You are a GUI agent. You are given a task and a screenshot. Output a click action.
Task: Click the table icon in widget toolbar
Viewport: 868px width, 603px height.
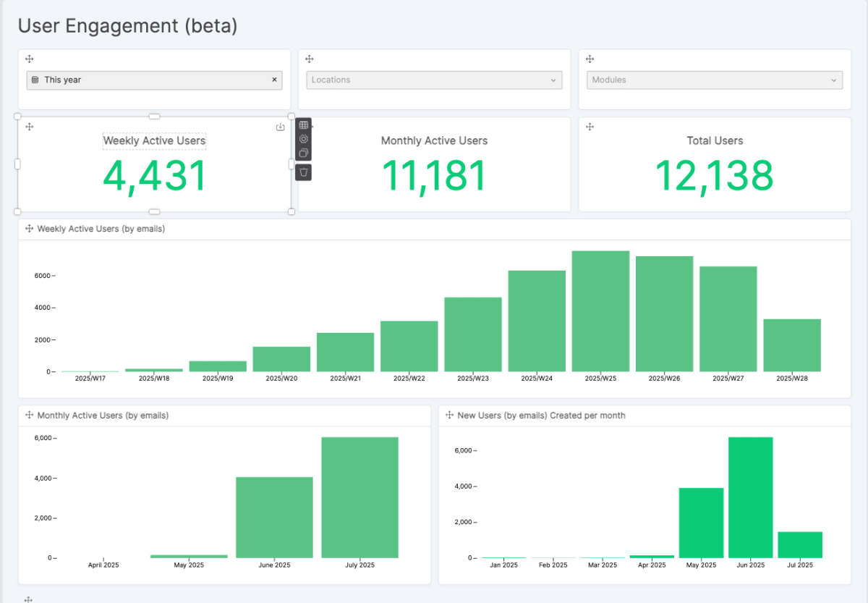pos(304,125)
